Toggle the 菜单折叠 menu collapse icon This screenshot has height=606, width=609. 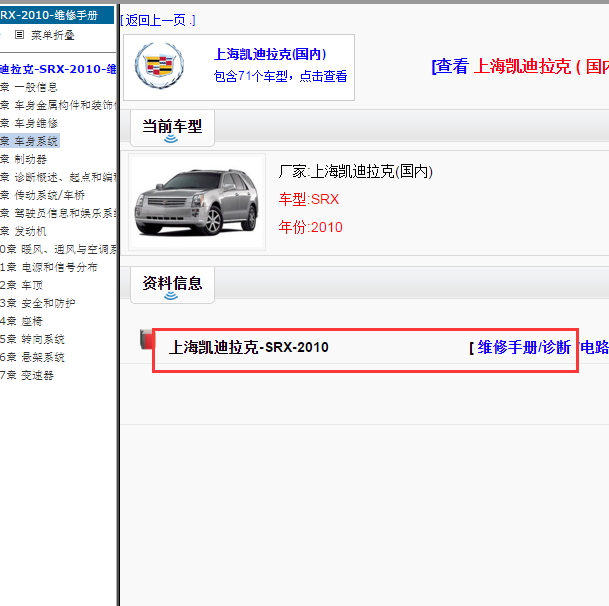pos(19,35)
